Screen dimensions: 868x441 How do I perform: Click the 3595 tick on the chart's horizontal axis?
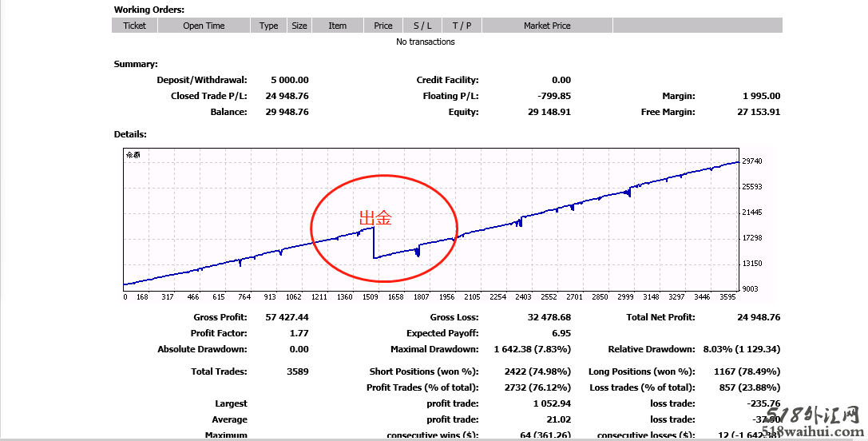pos(727,297)
